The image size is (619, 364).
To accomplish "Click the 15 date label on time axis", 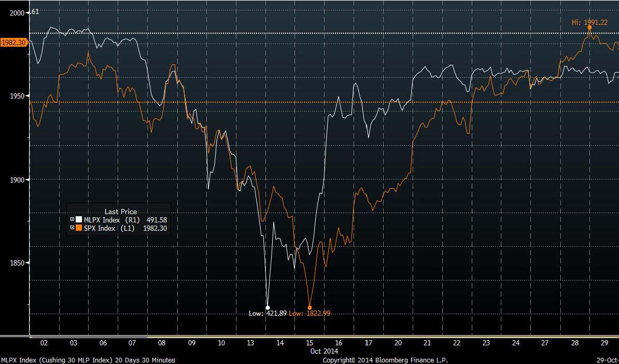I will (x=309, y=343).
